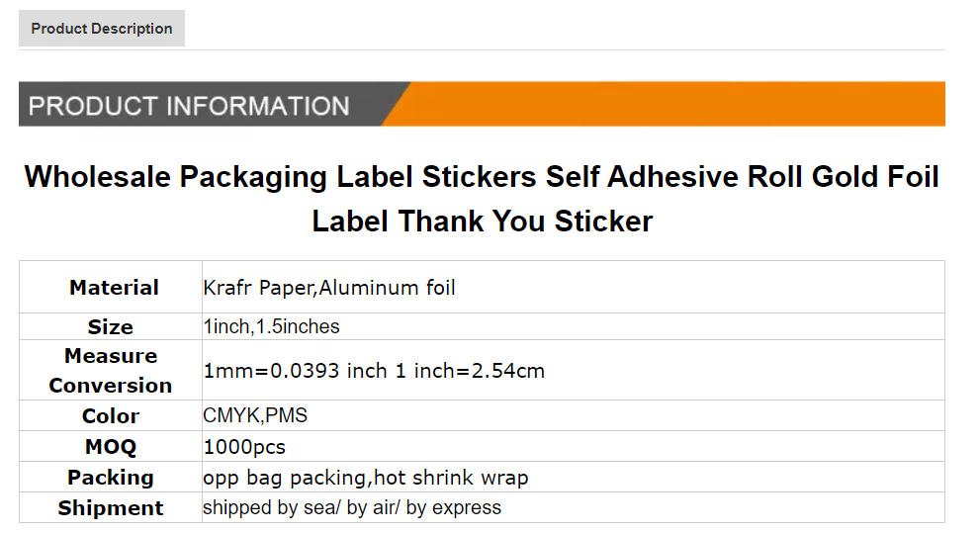Click the shipped by sea/air/express text
Image resolution: width=980 pixels, height=534 pixels.
tap(352, 507)
